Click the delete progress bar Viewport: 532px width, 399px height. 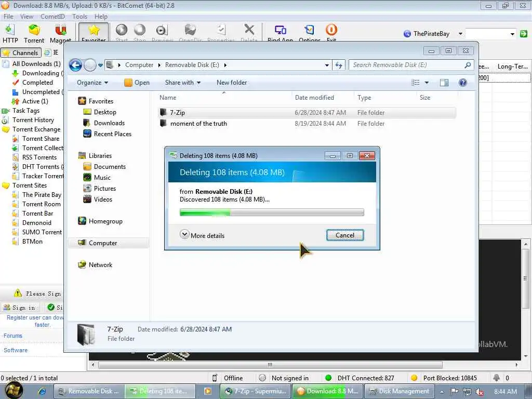coord(272,212)
